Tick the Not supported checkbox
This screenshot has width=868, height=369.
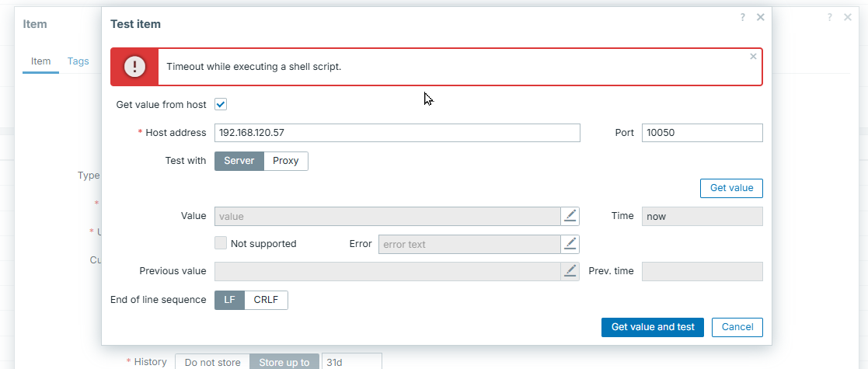221,243
